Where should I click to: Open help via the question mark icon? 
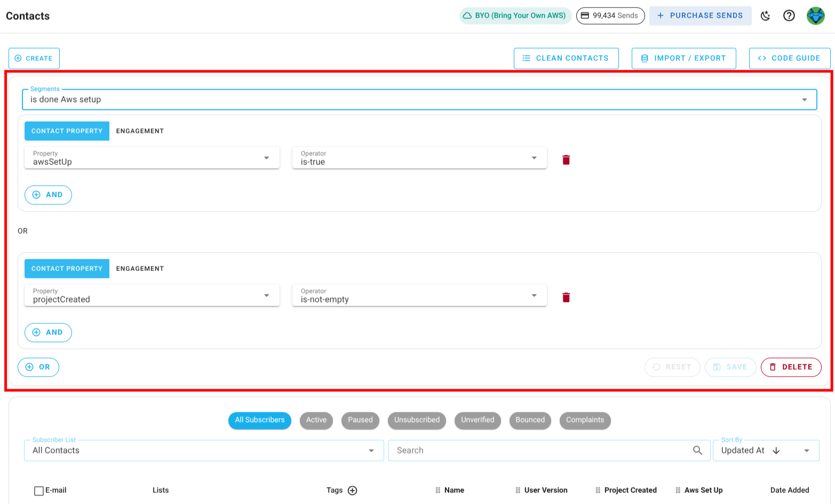click(x=789, y=15)
